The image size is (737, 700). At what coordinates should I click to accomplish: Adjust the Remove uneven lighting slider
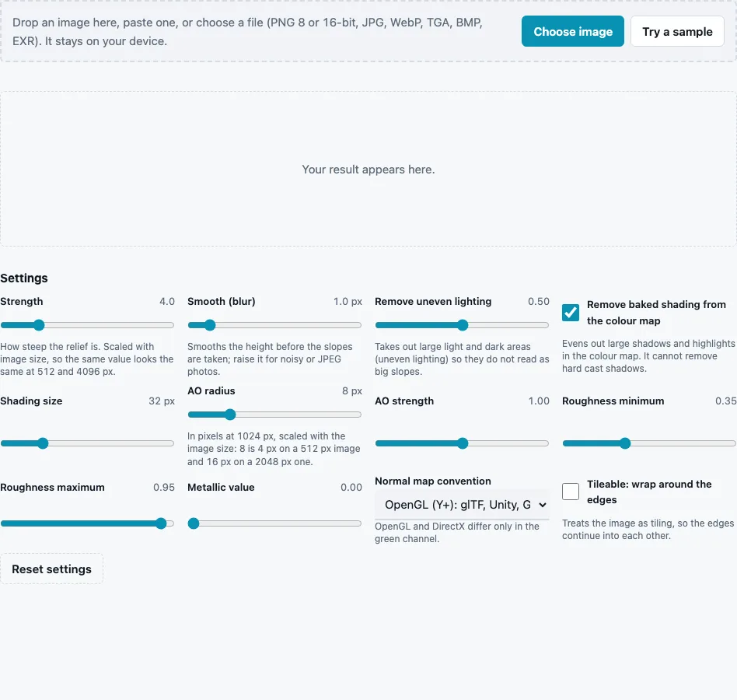[462, 325]
